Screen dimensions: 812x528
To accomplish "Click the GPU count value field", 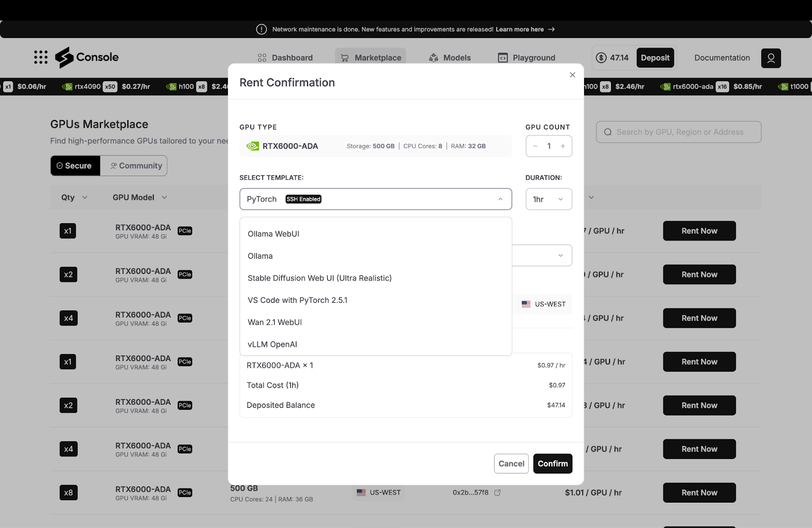I will tap(549, 146).
